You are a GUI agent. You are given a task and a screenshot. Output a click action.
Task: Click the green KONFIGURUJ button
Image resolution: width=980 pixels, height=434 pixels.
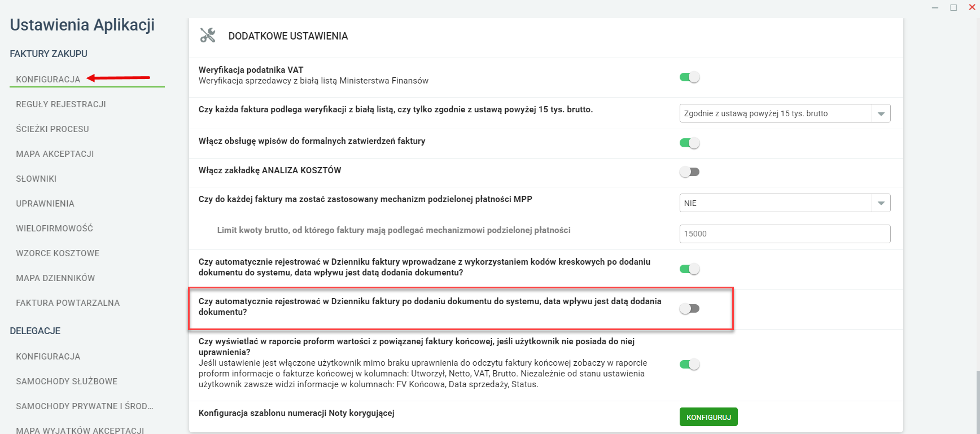click(x=708, y=417)
